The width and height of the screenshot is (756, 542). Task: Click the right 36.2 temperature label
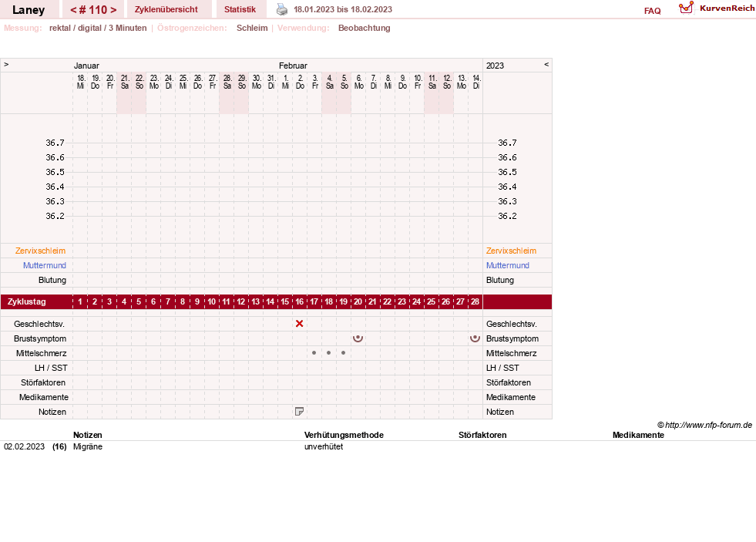point(507,216)
